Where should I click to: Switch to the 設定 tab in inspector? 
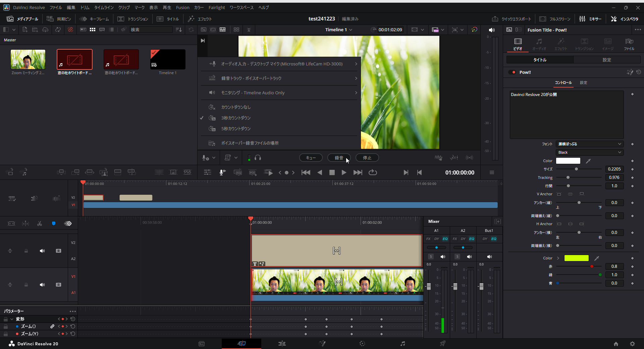pos(607,60)
